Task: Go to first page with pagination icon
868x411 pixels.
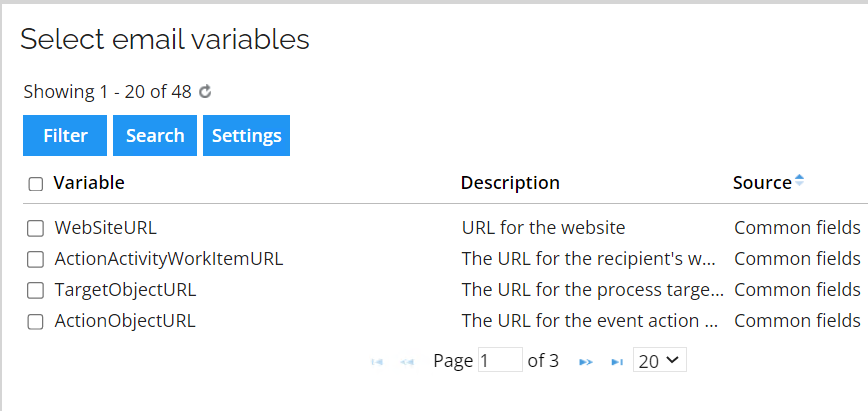Action: (x=377, y=362)
